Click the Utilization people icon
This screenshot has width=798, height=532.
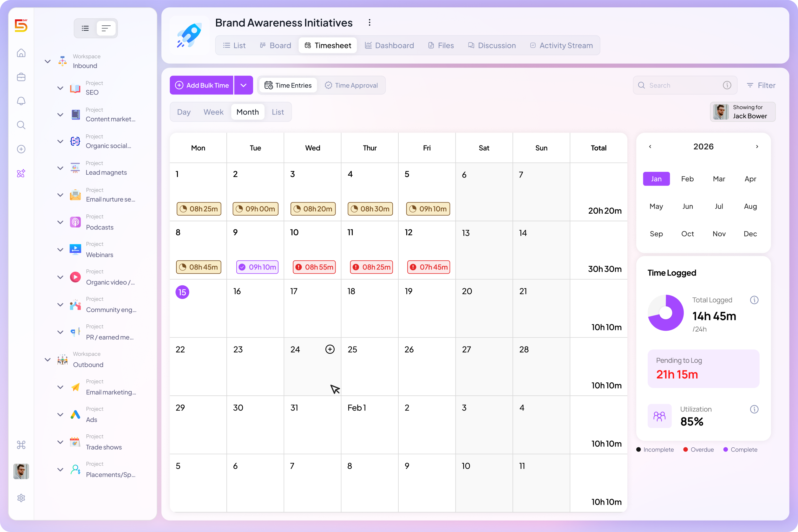click(659, 416)
